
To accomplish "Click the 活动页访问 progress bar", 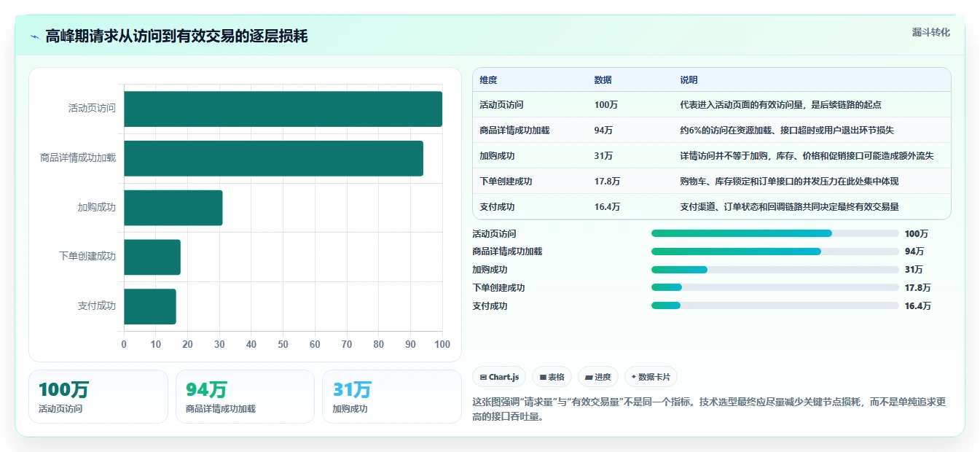I will coord(775,233).
